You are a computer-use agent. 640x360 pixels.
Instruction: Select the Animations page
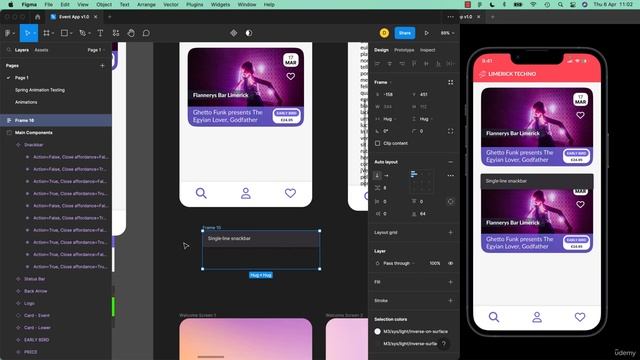26,102
